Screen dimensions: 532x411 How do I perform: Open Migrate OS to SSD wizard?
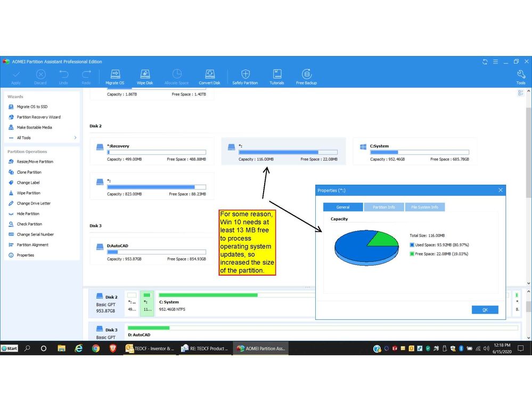[32, 106]
